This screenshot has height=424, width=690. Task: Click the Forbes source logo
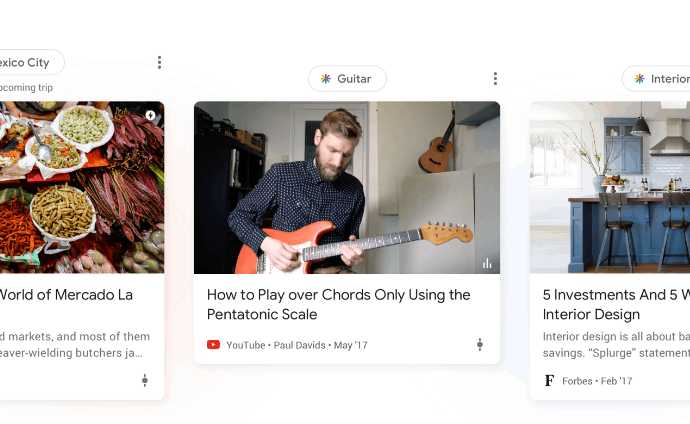coord(549,381)
